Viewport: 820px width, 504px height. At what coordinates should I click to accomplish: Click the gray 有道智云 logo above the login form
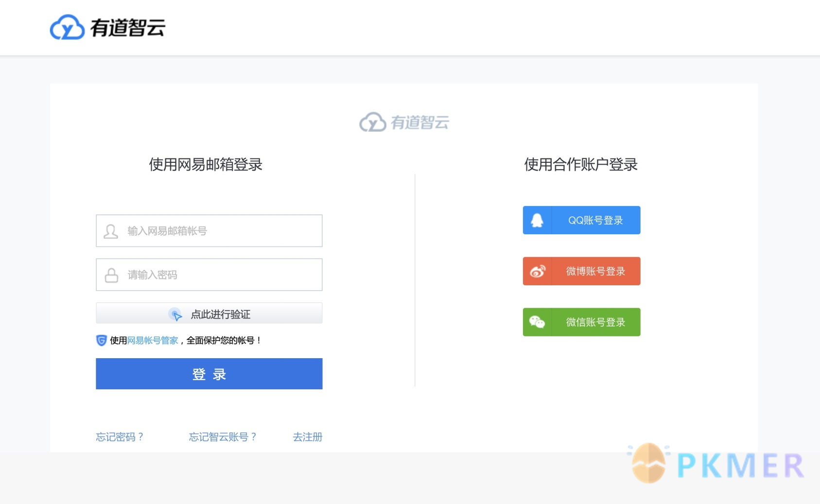pyautogui.click(x=404, y=122)
